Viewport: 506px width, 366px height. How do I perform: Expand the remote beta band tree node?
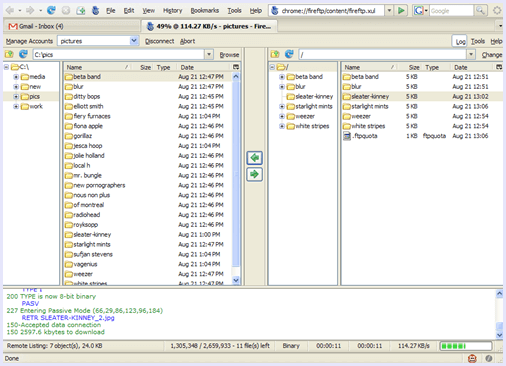point(282,77)
